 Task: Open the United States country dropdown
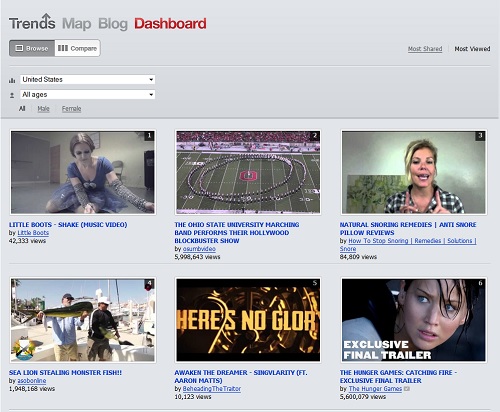pos(88,79)
